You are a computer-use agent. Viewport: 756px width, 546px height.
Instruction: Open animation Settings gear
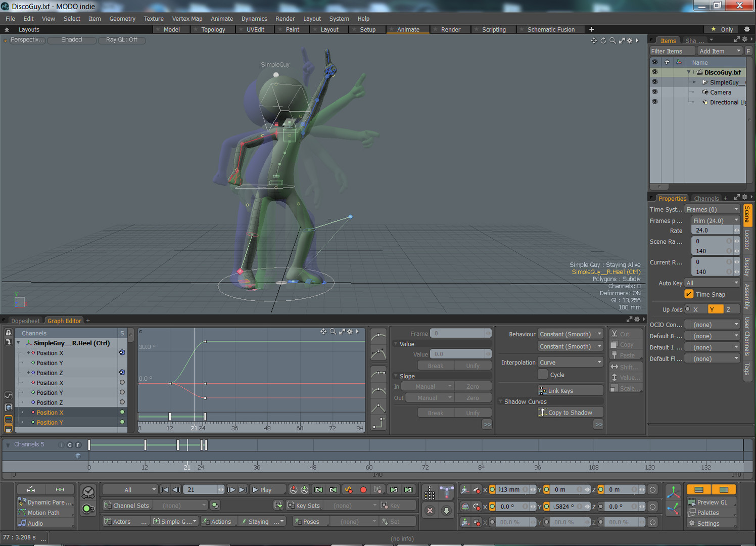[x=711, y=523]
